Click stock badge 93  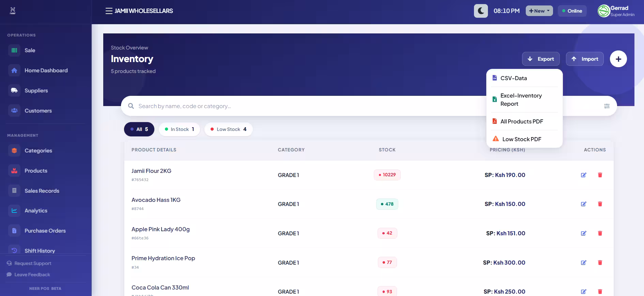click(387, 292)
